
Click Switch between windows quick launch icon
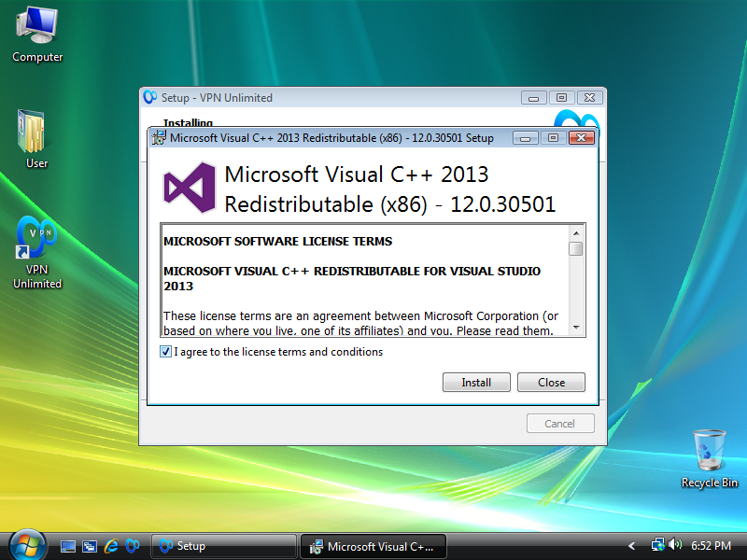click(x=90, y=546)
